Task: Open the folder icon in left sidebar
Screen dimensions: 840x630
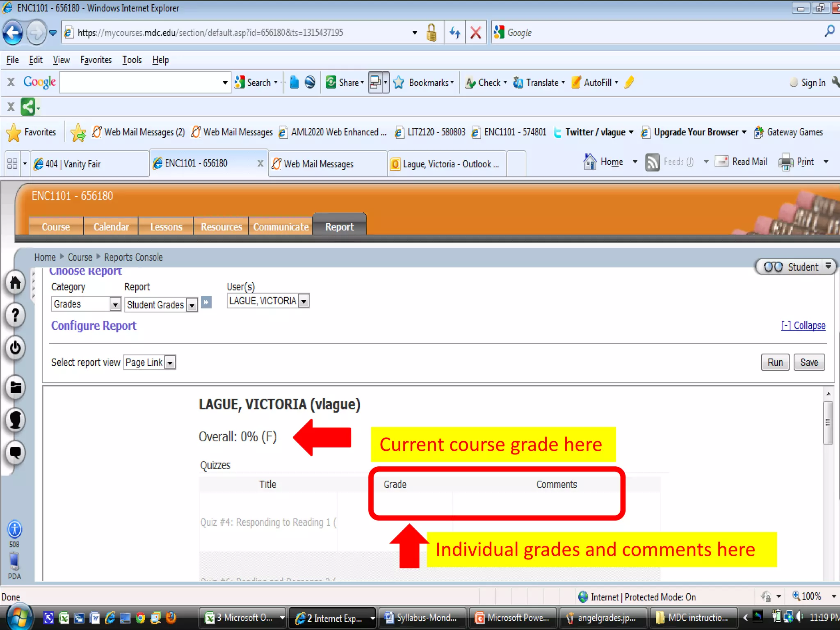Action: pos(15,387)
